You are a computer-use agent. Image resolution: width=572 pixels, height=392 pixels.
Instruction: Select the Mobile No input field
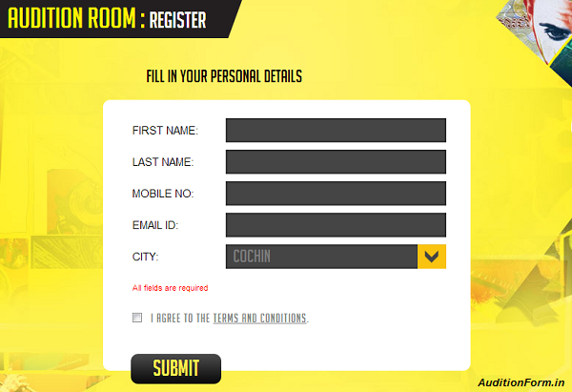point(336,194)
